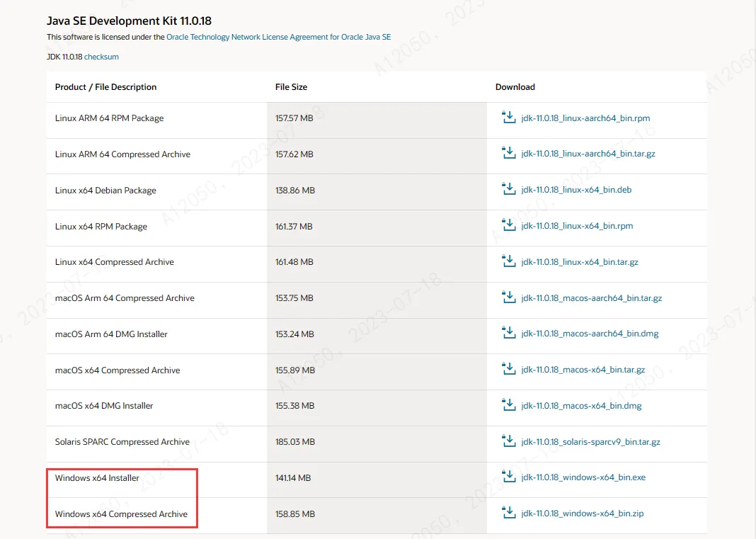Open the JDK 11.0.18 checksum link

(x=101, y=57)
